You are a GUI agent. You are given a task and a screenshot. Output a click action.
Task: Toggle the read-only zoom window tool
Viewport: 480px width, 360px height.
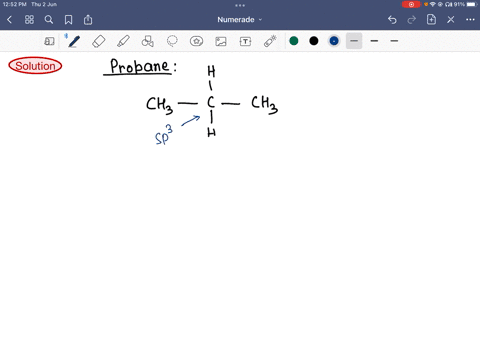click(x=49, y=41)
